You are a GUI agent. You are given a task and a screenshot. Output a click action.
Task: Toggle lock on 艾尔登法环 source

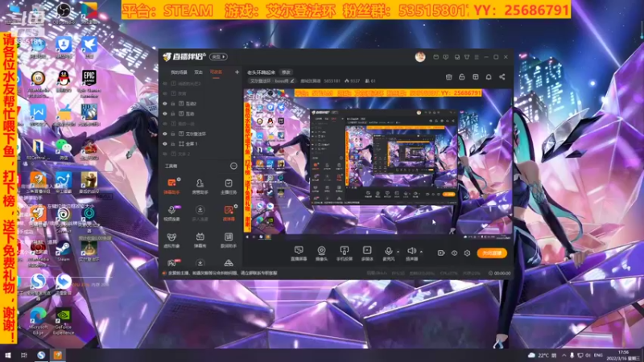pos(173,134)
